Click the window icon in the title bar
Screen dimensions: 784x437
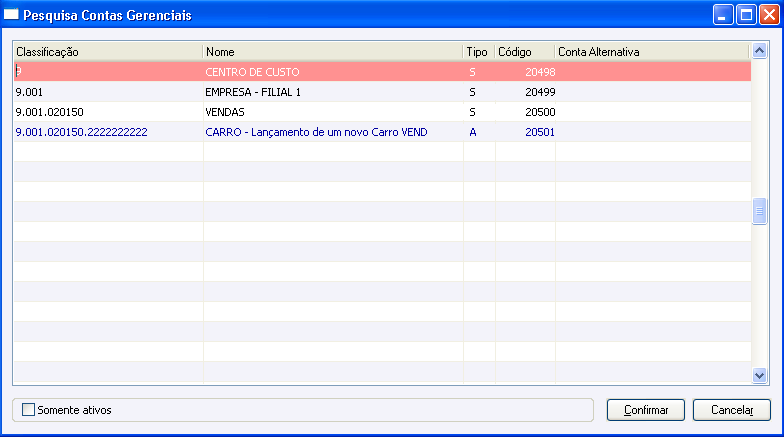coord(11,14)
